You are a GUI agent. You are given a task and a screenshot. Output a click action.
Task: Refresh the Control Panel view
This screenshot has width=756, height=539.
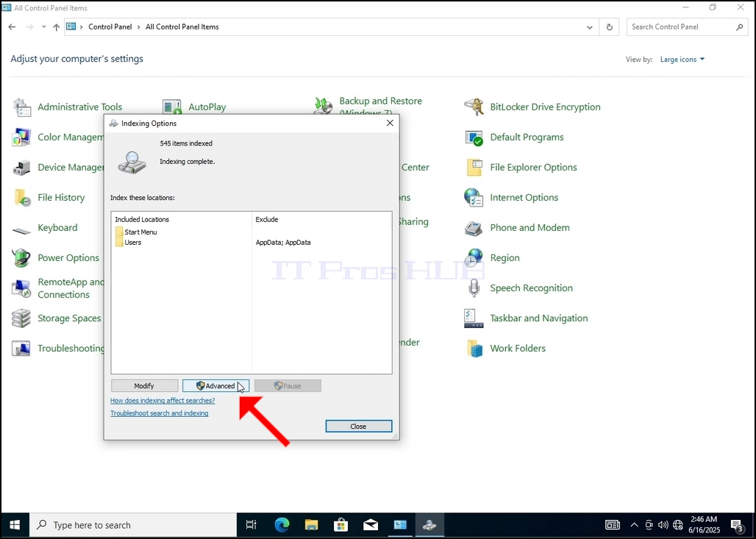(610, 27)
